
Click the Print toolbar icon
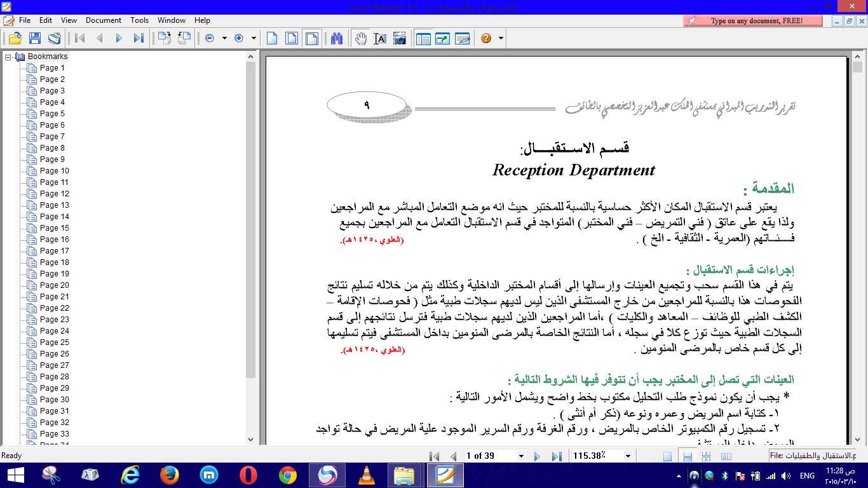click(x=55, y=39)
